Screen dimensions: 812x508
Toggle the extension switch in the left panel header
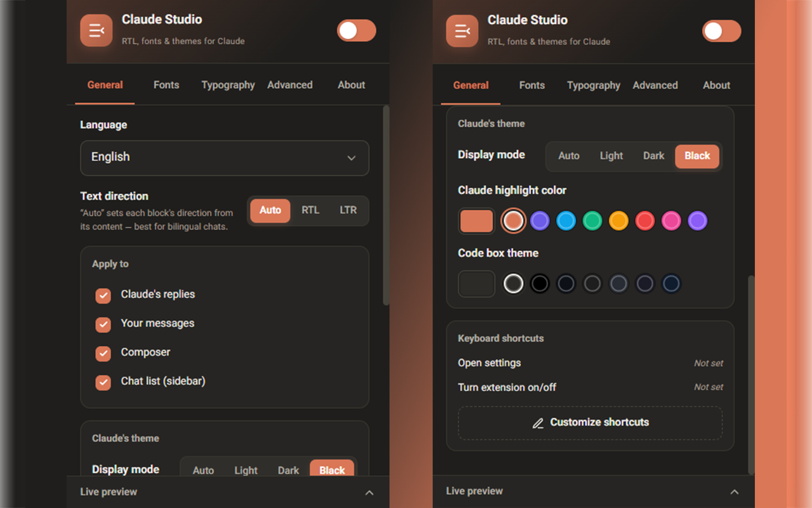(357, 30)
